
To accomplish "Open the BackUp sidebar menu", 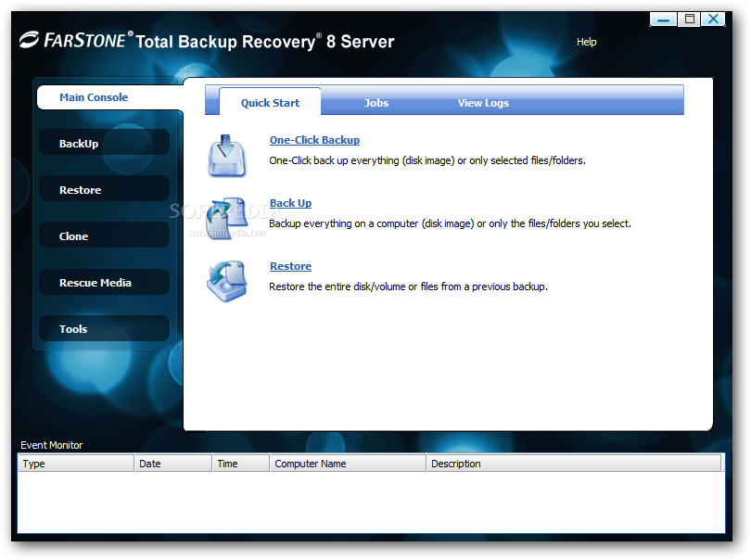I will pos(105,143).
